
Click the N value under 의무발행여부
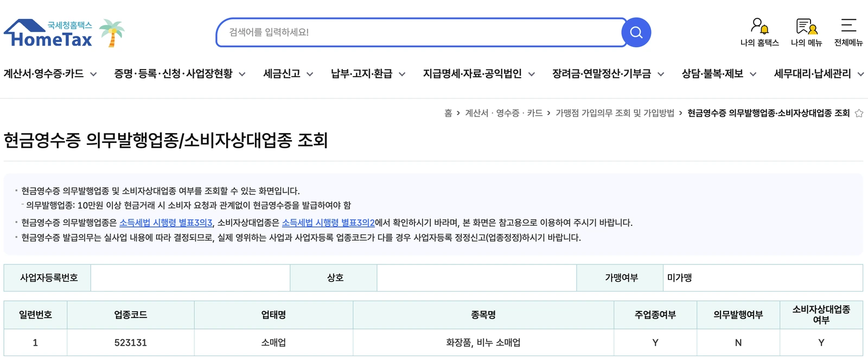tap(738, 343)
